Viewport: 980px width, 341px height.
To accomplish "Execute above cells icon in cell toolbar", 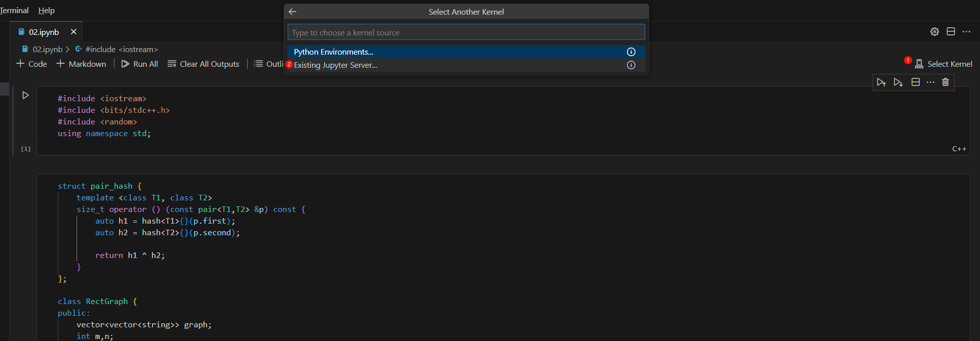I will tap(882, 82).
